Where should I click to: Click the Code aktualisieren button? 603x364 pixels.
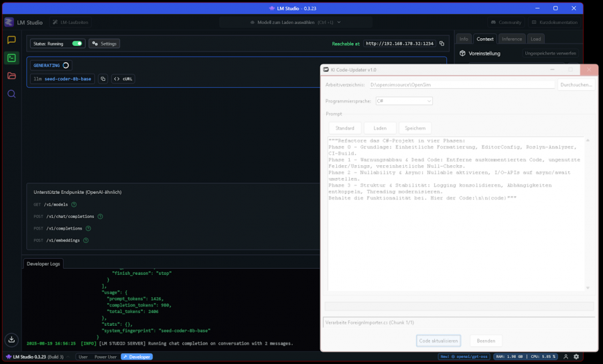tap(438, 341)
